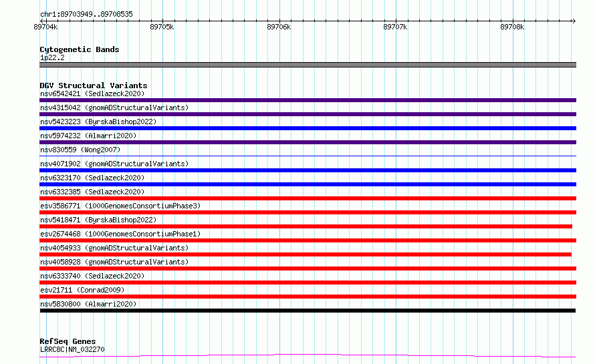The width and height of the screenshot is (595, 364).
Task: Select the purple bar under nsv5974232
Action: tap(308, 142)
